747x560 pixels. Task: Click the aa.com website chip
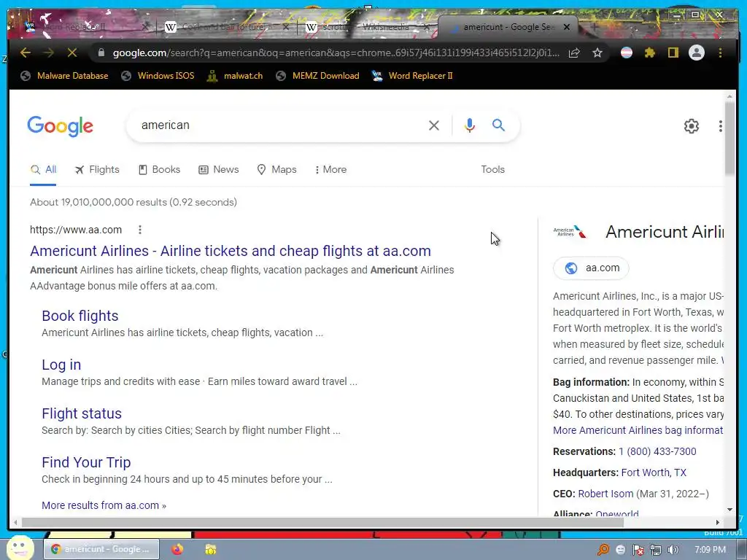[x=591, y=268]
